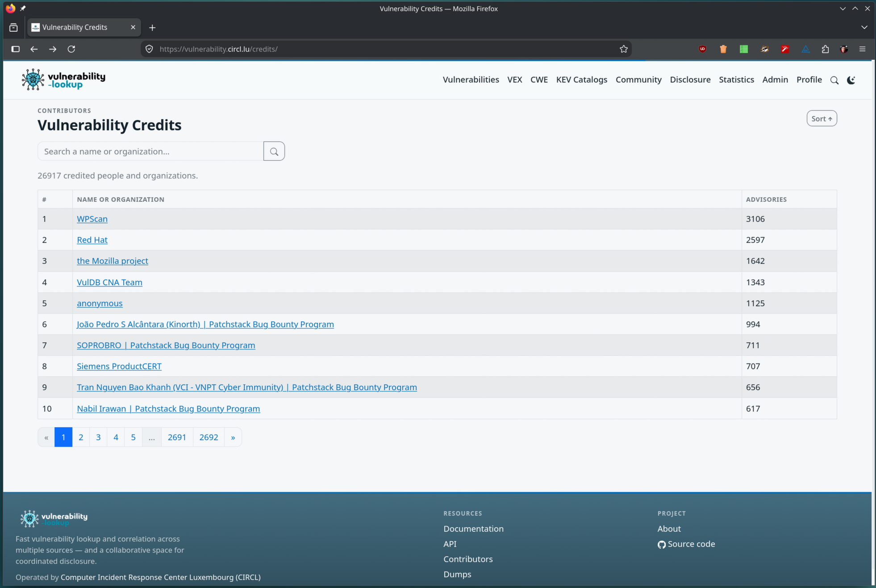
Task: Open the Profile menu
Action: tap(809, 79)
